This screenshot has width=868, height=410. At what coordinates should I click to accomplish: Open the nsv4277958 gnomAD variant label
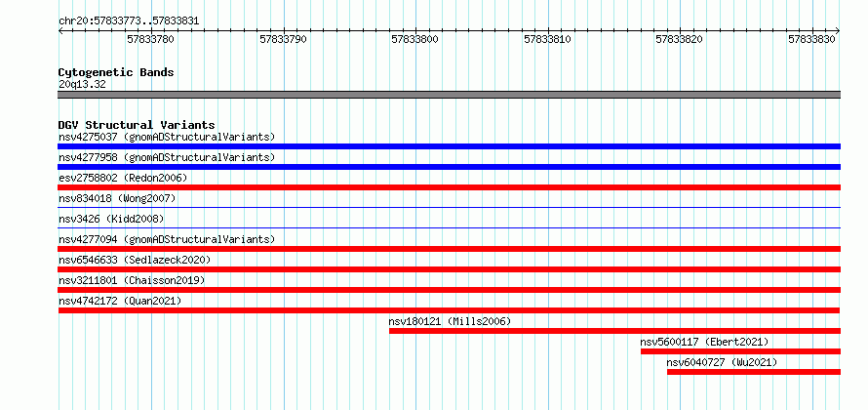click(x=167, y=157)
